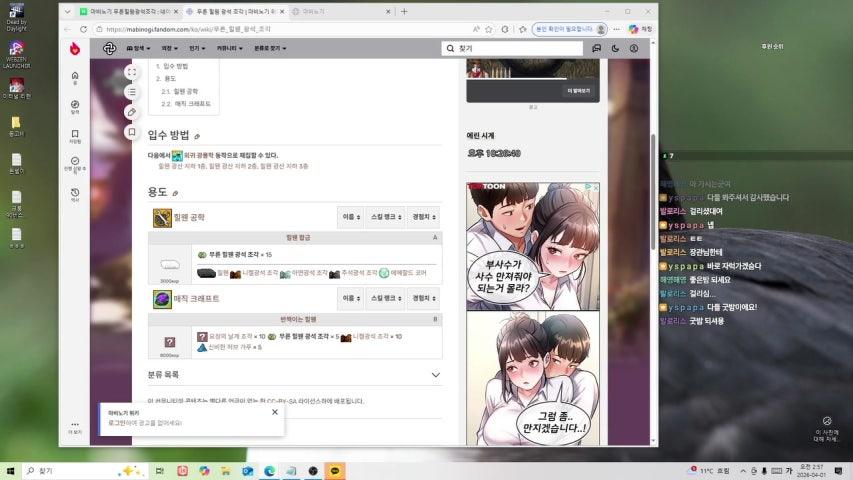
Task: Open the 에메랄드 코어 item link
Action: tap(408, 273)
